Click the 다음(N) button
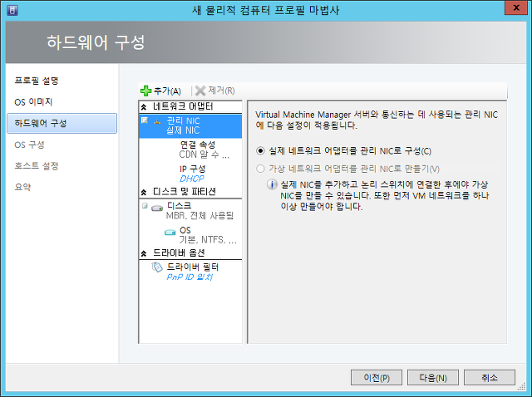Image resolution: width=532 pixels, height=397 pixels. pos(432,377)
